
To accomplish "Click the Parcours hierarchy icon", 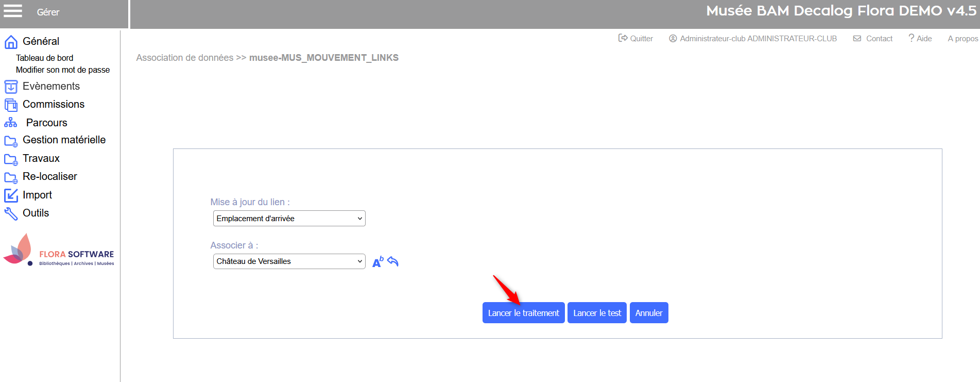I will (x=11, y=123).
